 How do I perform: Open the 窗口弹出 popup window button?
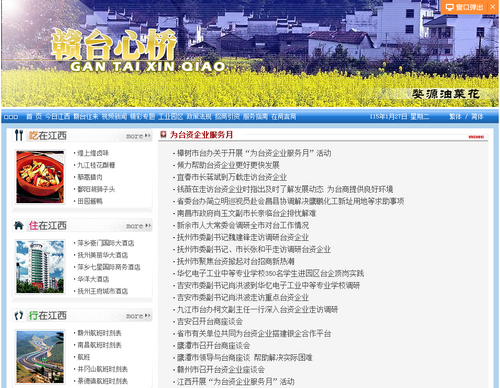pyautogui.click(x=465, y=7)
